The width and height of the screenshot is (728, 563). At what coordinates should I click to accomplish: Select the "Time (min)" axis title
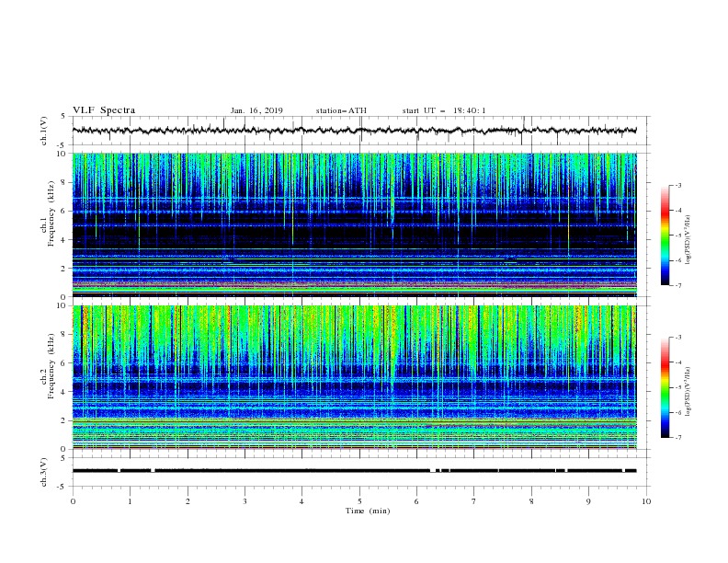[x=368, y=511]
